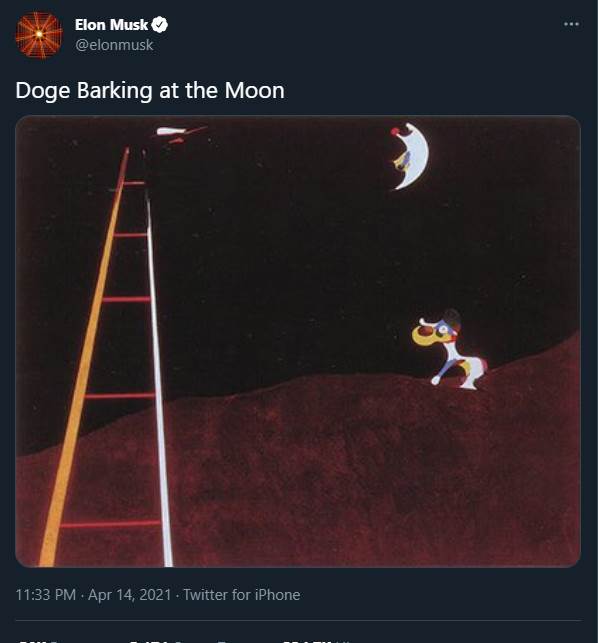Click the Apr 14, 2021 date
The image size is (598, 643).
(130, 595)
